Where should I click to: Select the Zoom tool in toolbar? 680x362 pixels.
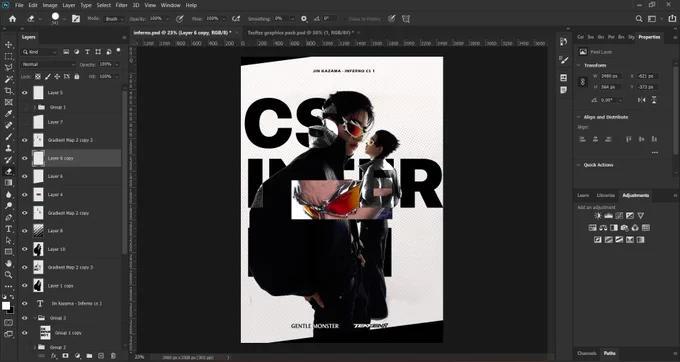[x=9, y=275]
